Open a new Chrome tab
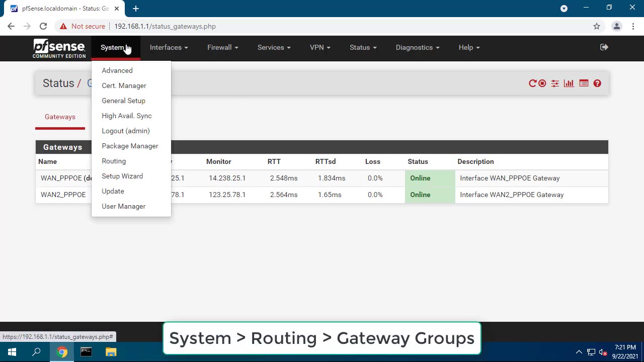 point(136,9)
